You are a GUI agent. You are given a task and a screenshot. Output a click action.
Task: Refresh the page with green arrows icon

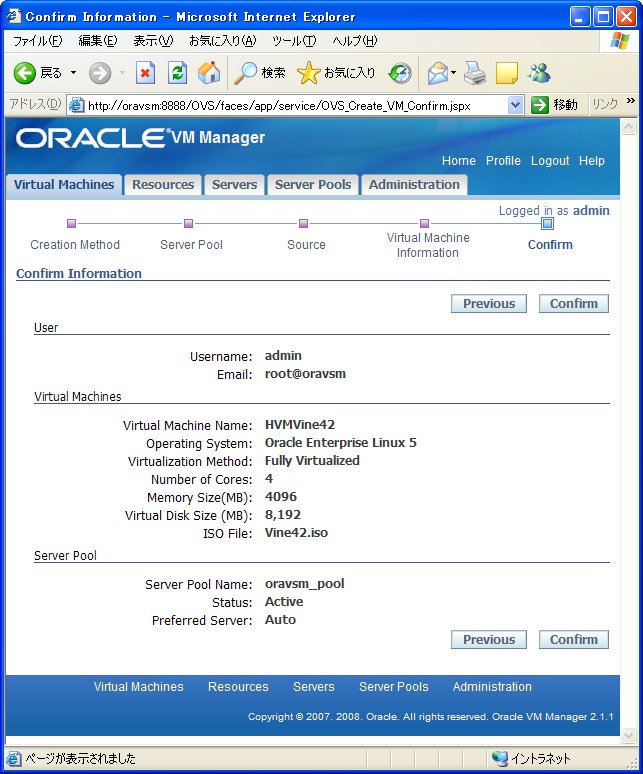tap(177, 73)
